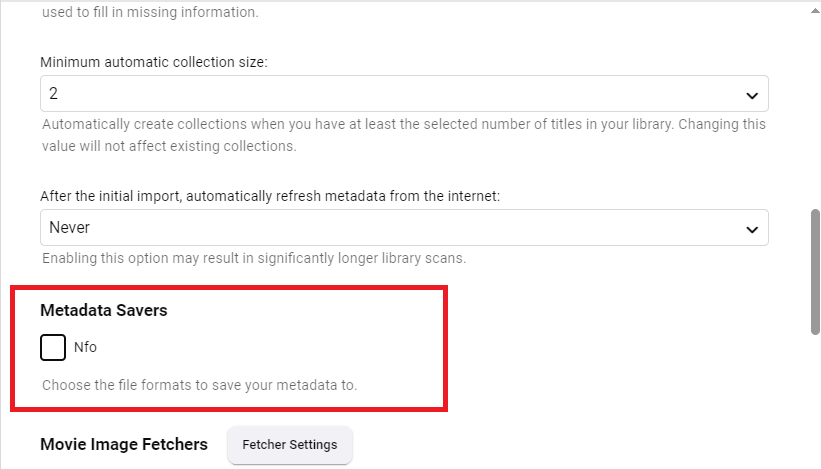Click the "After the initial import" label
This screenshot has height=469, width=821.
click(x=270, y=196)
